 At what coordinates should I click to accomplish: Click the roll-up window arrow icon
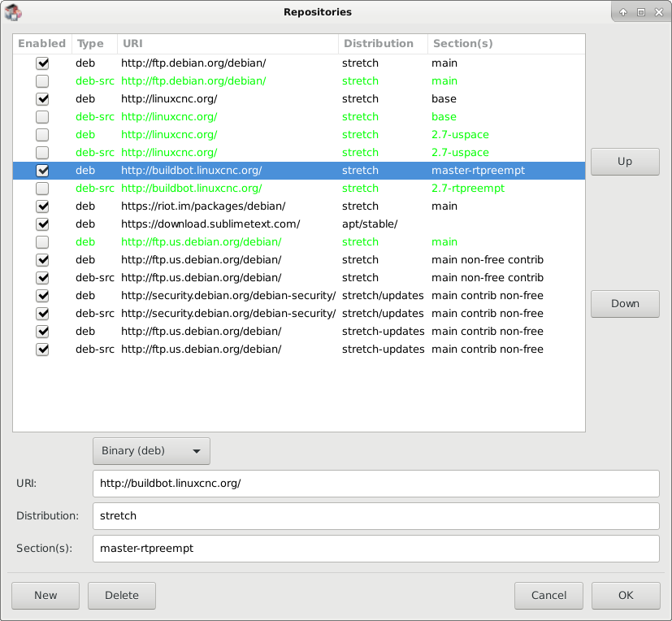[623, 12]
